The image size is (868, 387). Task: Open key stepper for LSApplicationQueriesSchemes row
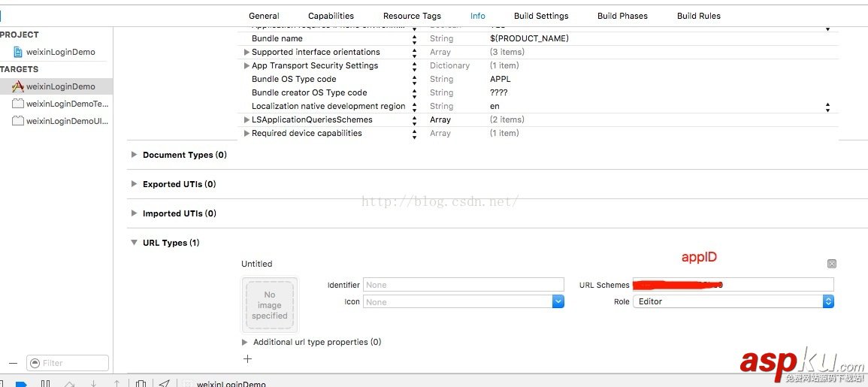coord(414,119)
